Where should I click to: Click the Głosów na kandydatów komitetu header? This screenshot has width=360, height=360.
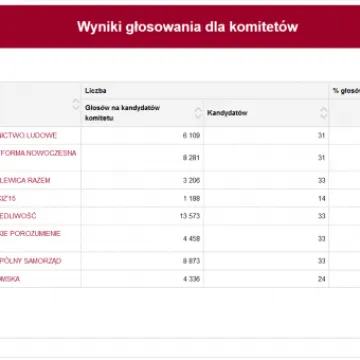pos(122,113)
